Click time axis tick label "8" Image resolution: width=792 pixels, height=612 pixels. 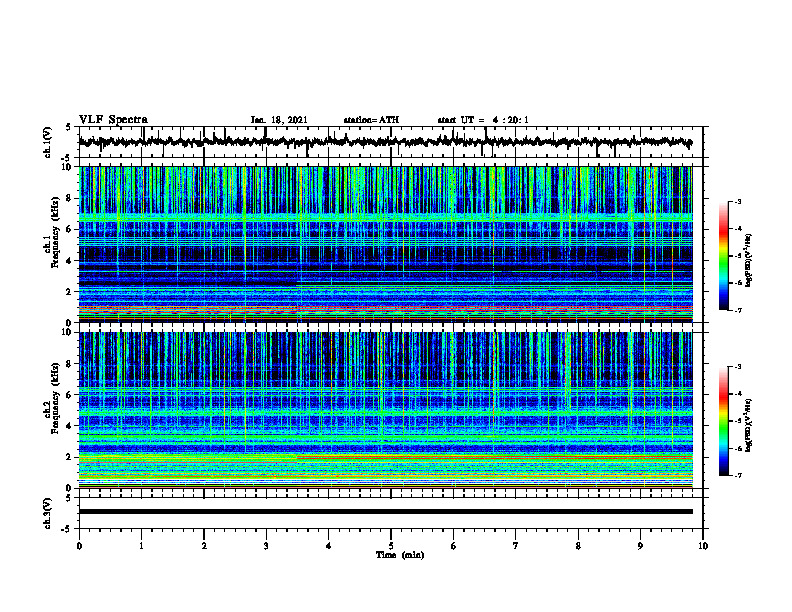pyautogui.click(x=578, y=546)
